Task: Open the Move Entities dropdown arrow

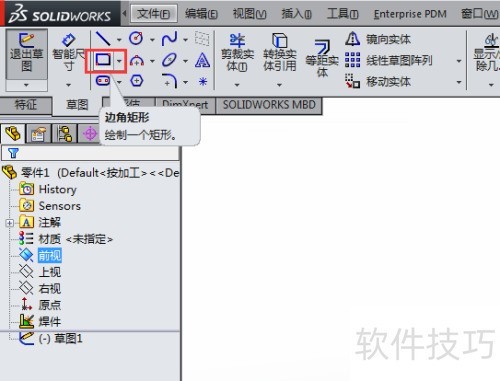Action: pos(459,82)
